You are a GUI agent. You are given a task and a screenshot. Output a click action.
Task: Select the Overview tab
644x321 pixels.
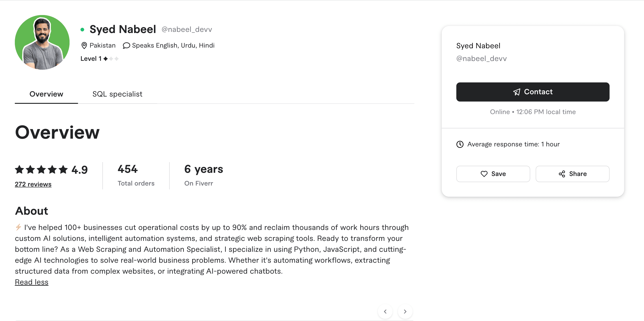[46, 94]
